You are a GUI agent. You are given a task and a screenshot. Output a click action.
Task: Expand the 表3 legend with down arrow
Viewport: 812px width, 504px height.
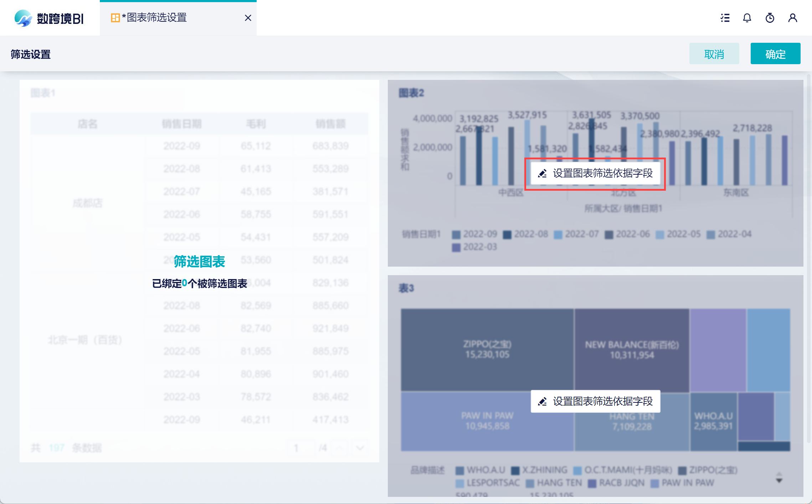(x=779, y=481)
